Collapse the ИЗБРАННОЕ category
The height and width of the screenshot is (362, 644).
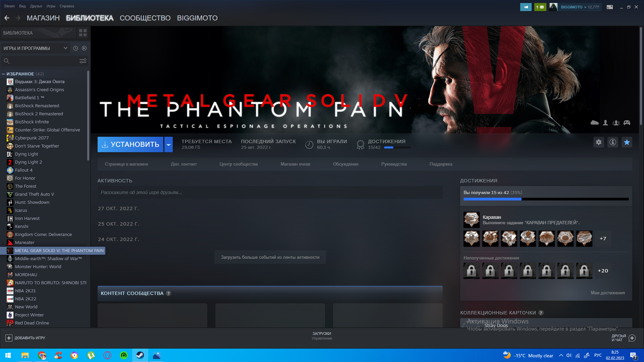coord(3,74)
